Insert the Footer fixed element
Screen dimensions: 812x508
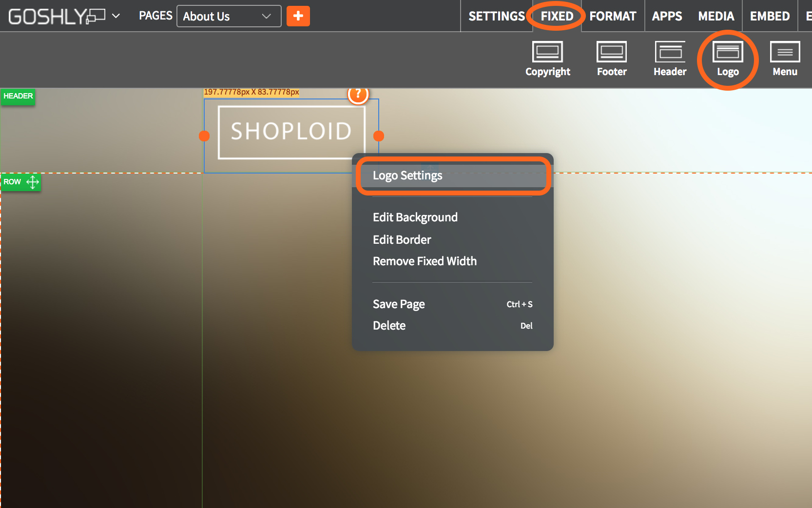[x=612, y=59]
